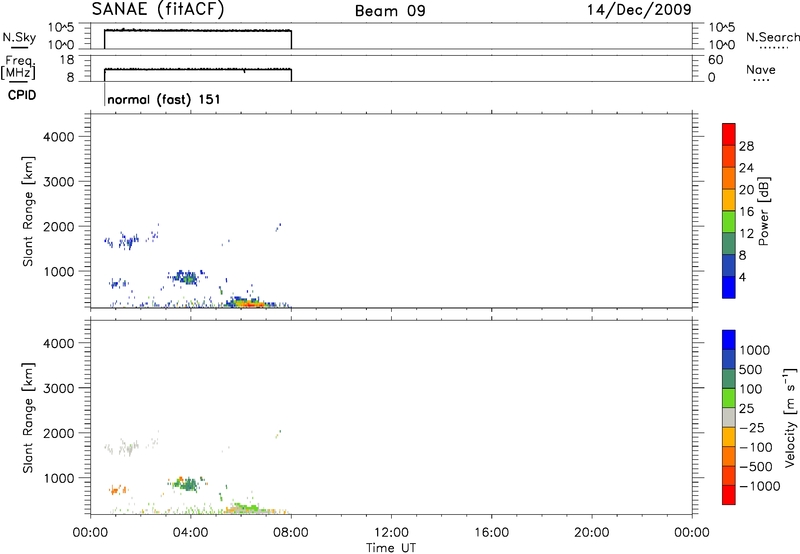Click the blue bottom of power colorbar
Image resolution: width=800 pixels, height=554 pixels.
point(729,287)
